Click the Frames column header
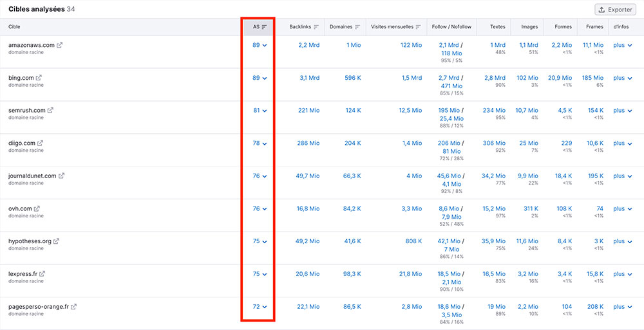644x330 pixels. (595, 26)
